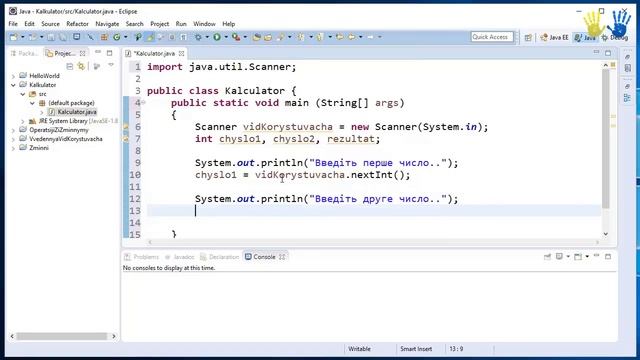Open the Search menu

[x=134, y=24]
